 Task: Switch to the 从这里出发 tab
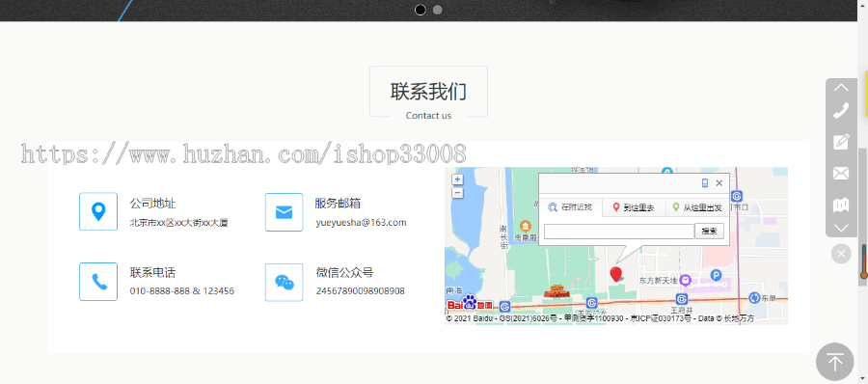pyautogui.click(x=697, y=207)
